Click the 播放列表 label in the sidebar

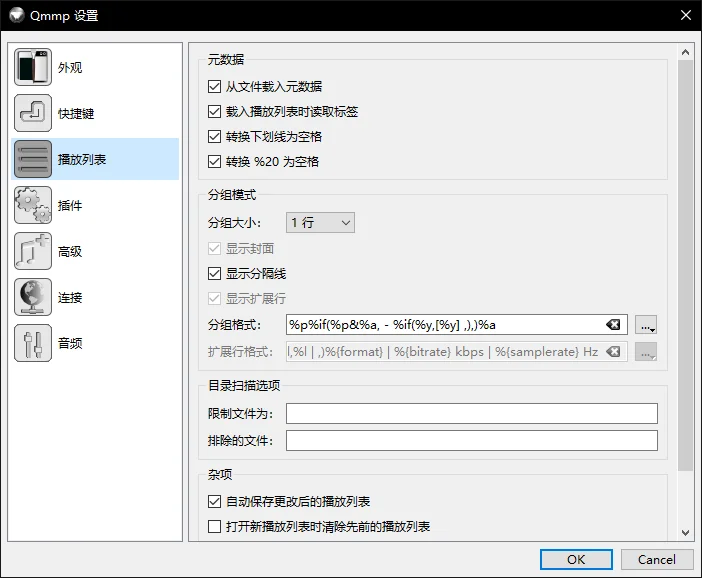[x=82, y=159]
